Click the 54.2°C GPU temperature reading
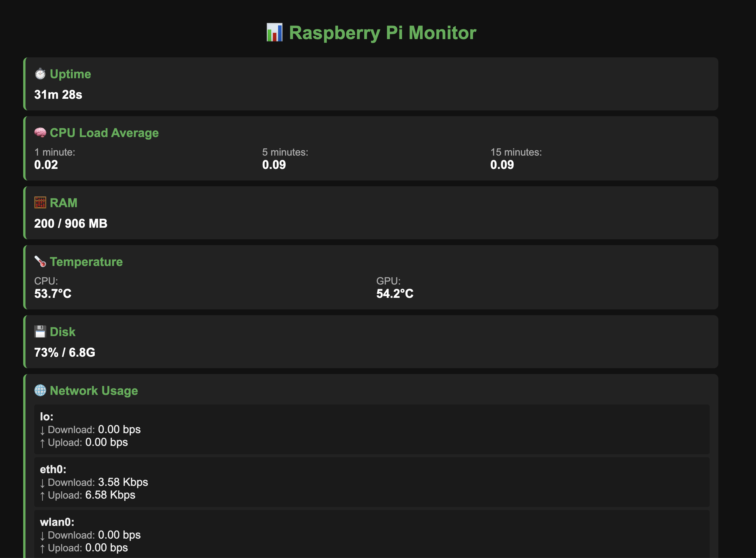 point(395,293)
